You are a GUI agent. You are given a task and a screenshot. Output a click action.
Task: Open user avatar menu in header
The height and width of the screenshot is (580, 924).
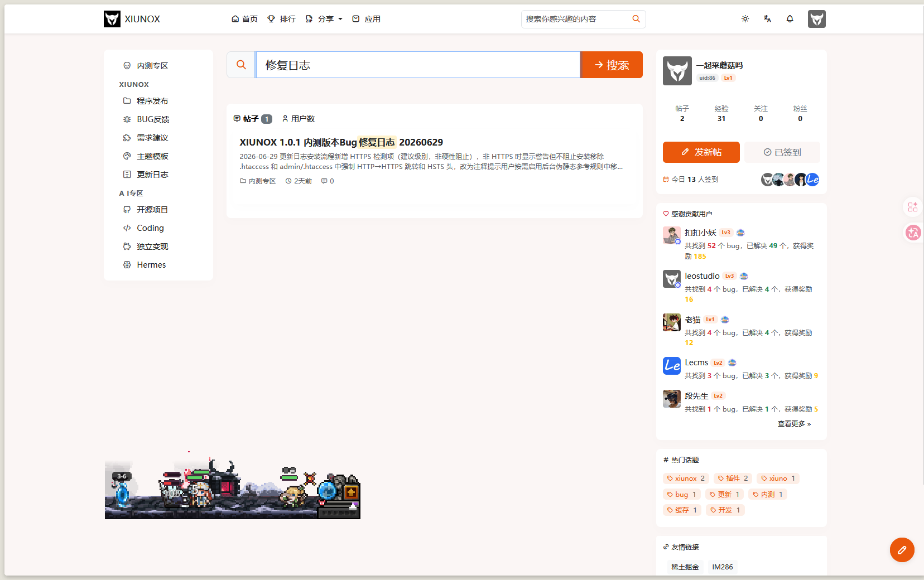816,19
